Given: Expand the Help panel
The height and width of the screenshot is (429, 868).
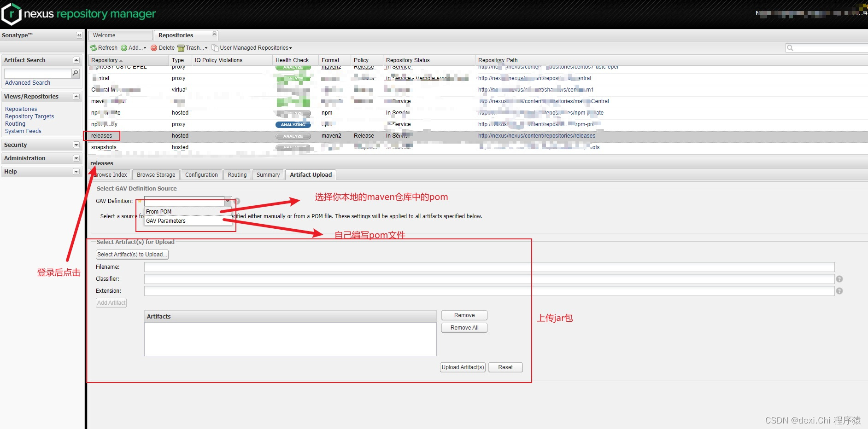Looking at the screenshot, I should 76,172.
